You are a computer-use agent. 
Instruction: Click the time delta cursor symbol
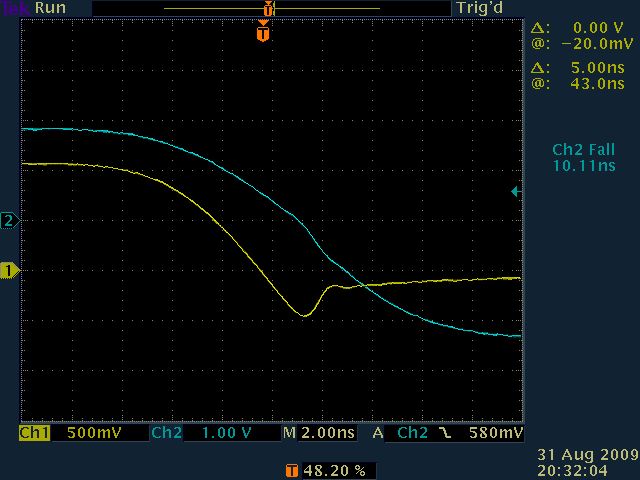click(535, 68)
